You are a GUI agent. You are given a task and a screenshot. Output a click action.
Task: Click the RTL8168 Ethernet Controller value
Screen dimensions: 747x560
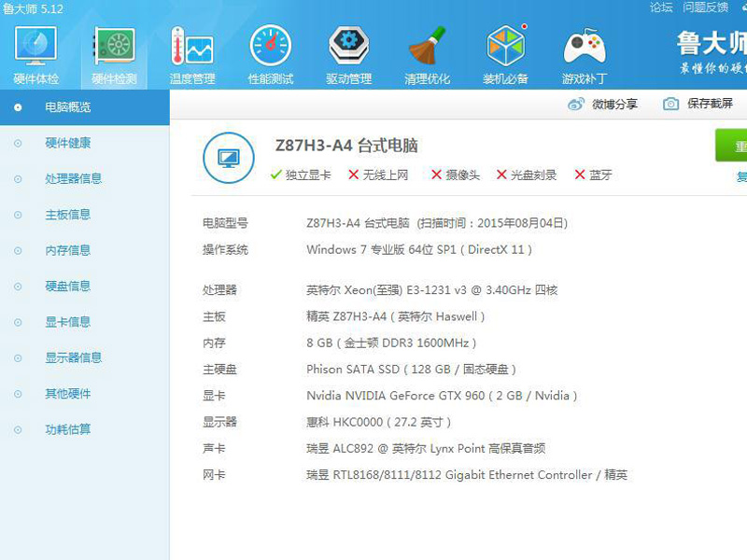[x=467, y=475]
